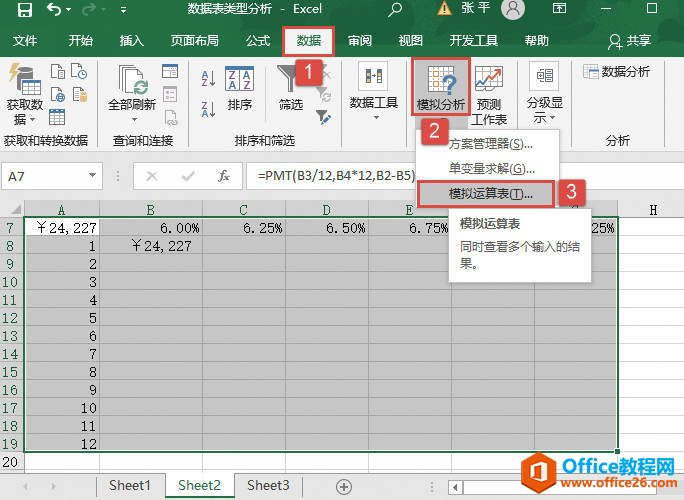Click the user account avatar icon
684x500 pixels.
point(513,9)
